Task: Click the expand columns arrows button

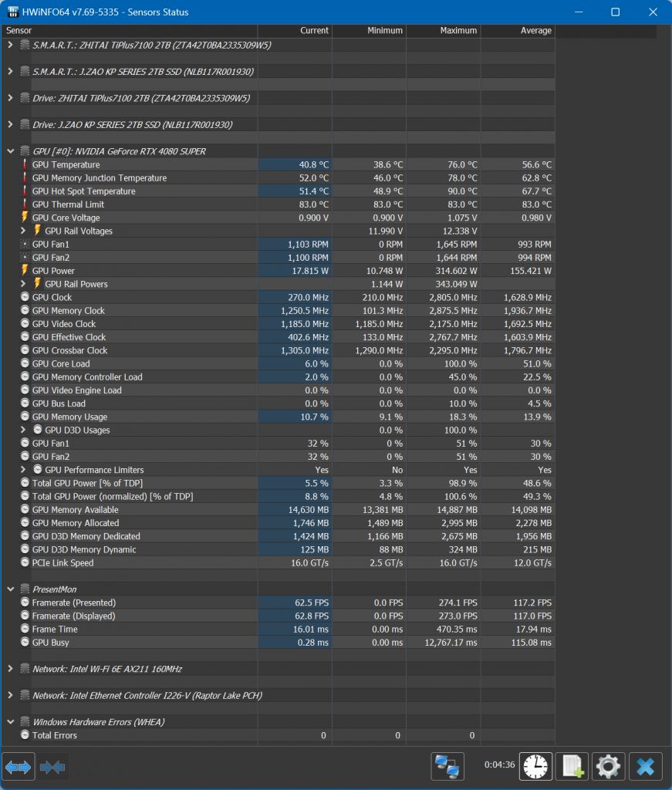Action: point(19,767)
